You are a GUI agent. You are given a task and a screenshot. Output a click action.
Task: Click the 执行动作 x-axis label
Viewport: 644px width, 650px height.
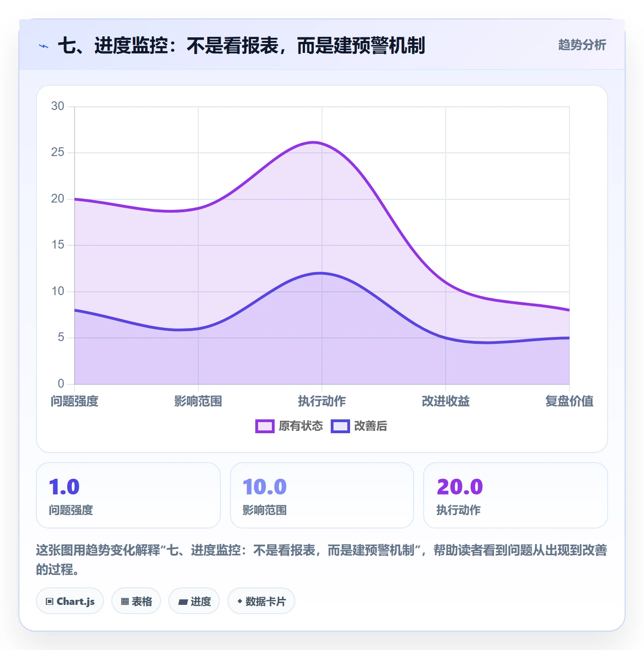click(322, 401)
